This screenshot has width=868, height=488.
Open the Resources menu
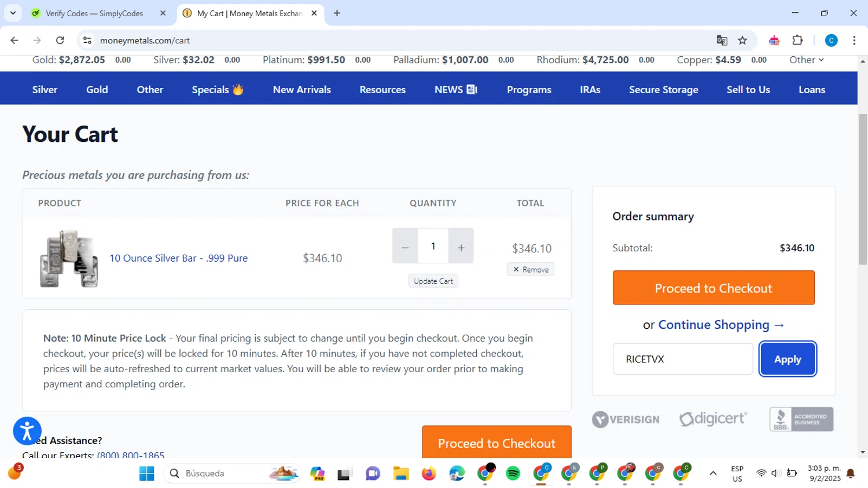tap(382, 90)
